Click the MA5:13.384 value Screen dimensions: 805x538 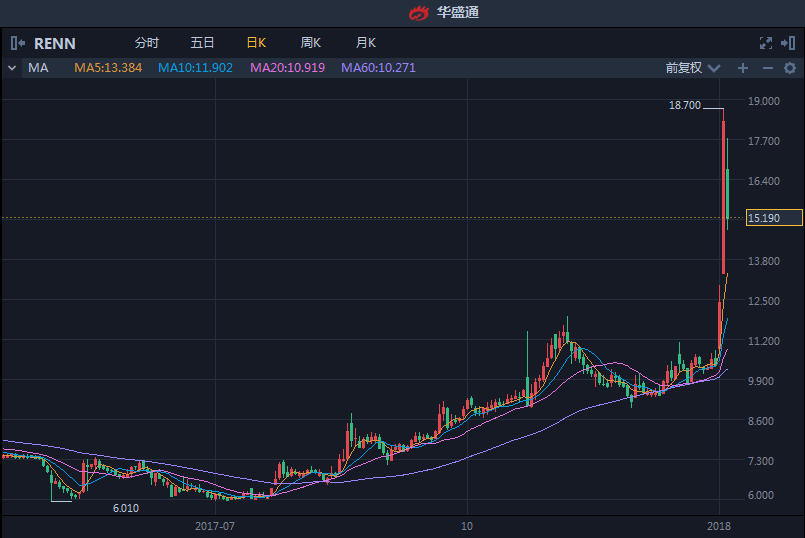coord(108,68)
